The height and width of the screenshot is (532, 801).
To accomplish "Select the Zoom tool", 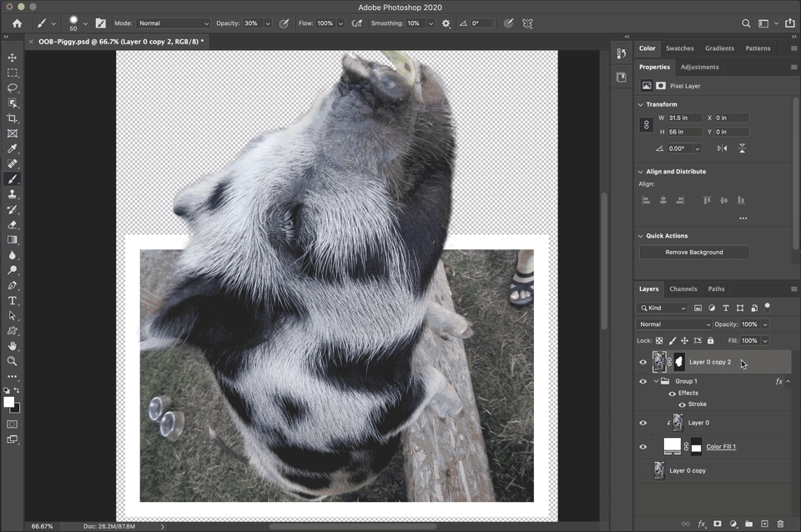I will 13,361.
